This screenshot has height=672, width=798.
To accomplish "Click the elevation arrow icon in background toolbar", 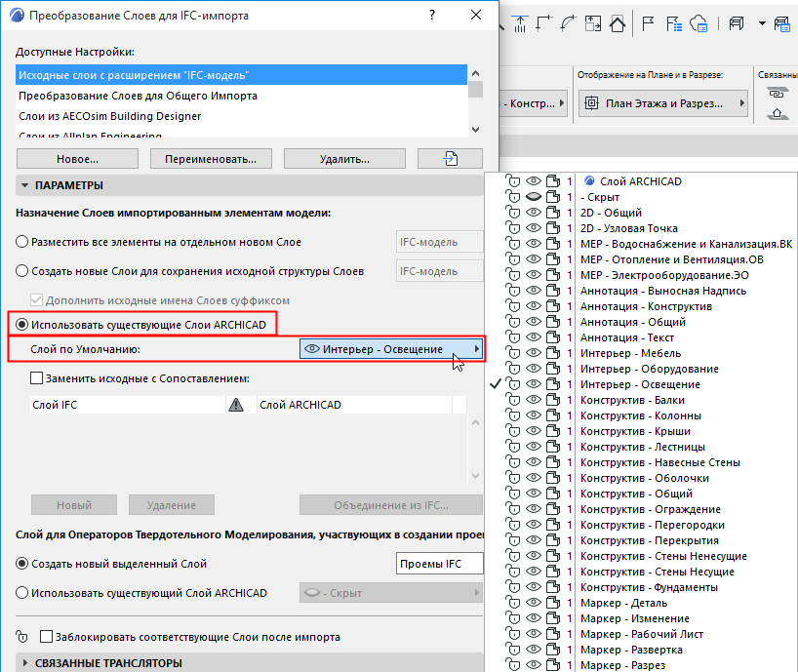I will pos(520,23).
